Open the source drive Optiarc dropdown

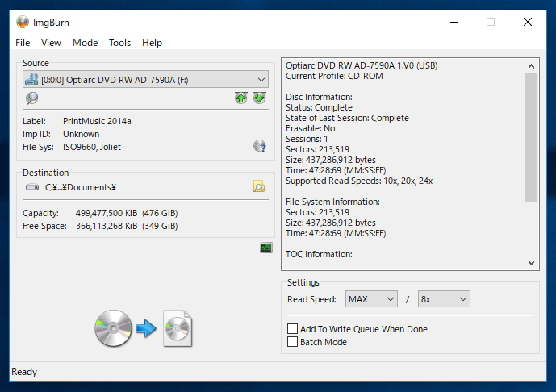(145, 79)
